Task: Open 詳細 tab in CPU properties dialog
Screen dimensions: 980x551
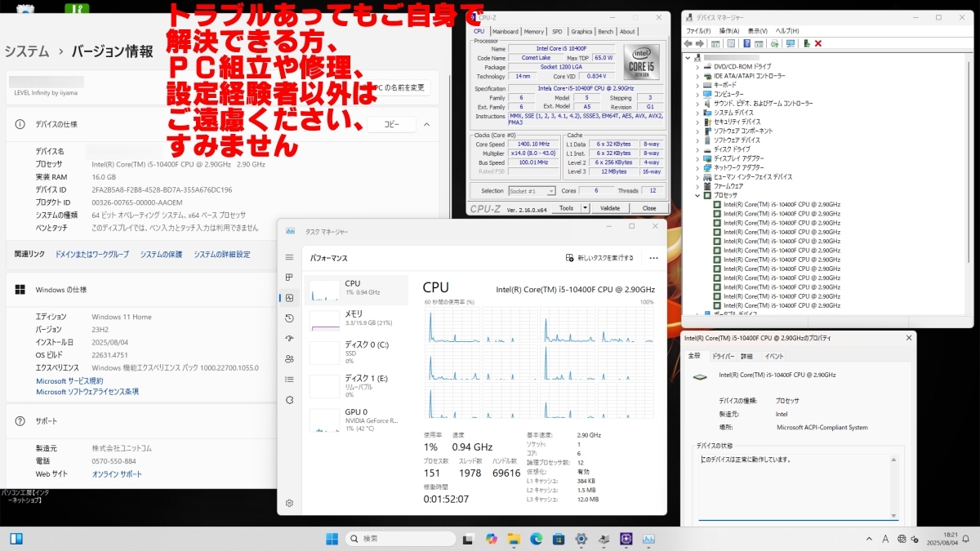Action: [746, 356]
